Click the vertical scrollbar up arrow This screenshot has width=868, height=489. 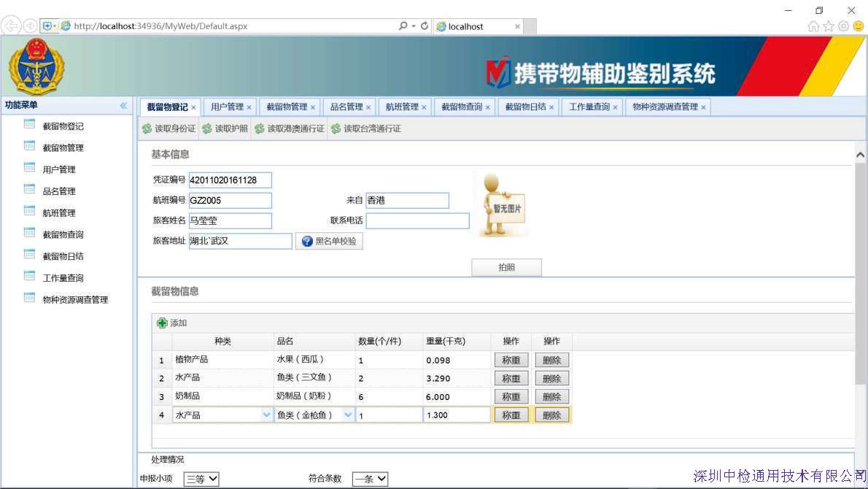tap(860, 155)
